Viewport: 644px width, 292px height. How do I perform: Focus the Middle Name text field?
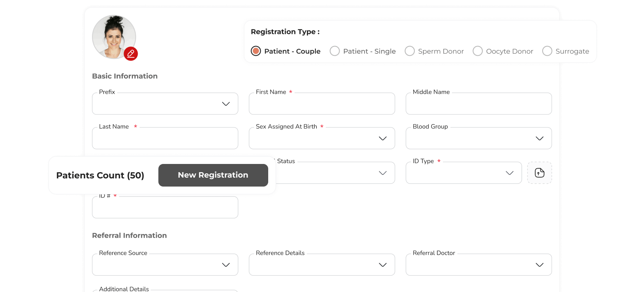pyautogui.click(x=478, y=104)
